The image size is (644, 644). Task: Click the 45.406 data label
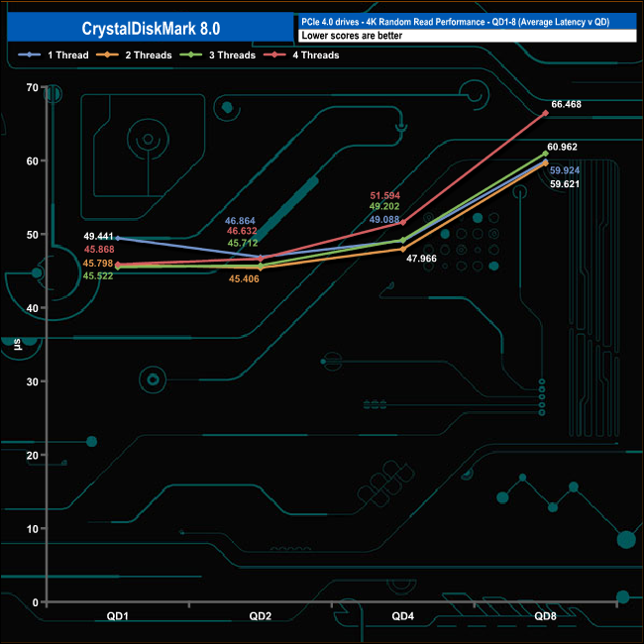pyautogui.click(x=244, y=278)
